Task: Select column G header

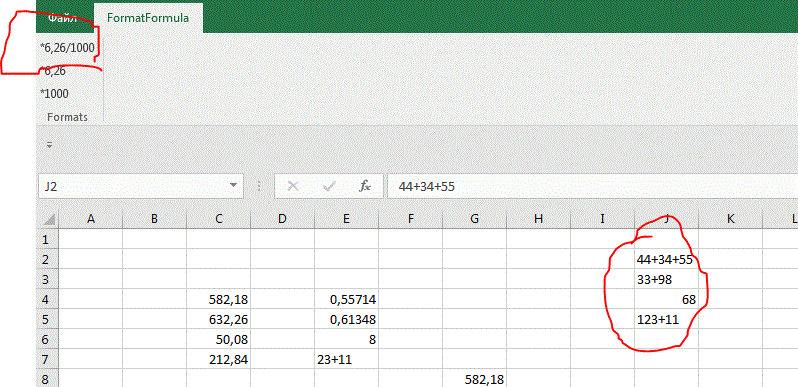Action: [x=475, y=219]
